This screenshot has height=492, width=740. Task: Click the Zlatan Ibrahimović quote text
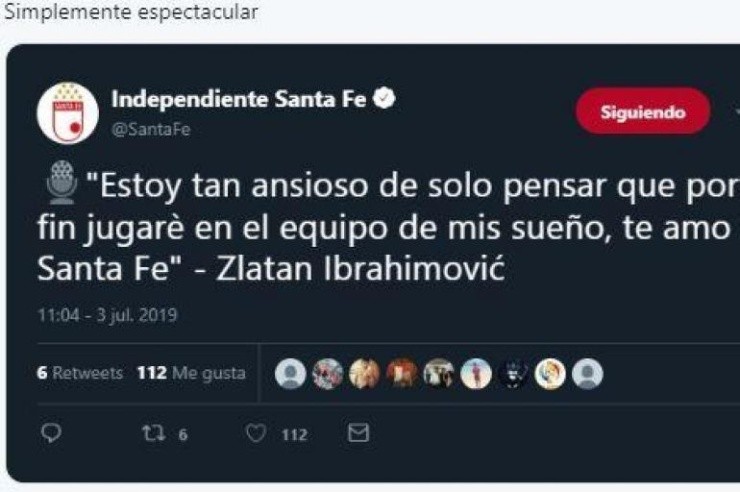point(361,270)
